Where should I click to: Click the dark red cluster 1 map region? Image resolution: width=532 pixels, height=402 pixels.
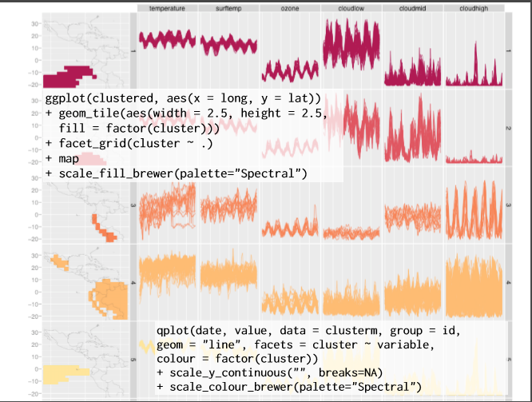[x=68, y=78]
